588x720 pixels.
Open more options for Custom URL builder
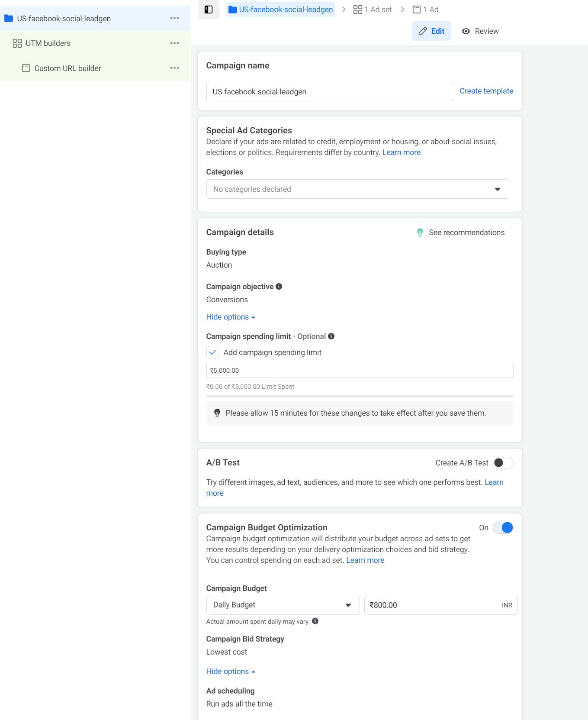click(174, 68)
